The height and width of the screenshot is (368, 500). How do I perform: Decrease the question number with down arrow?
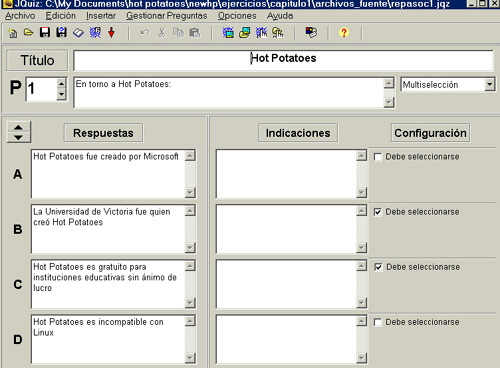click(61, 94)
